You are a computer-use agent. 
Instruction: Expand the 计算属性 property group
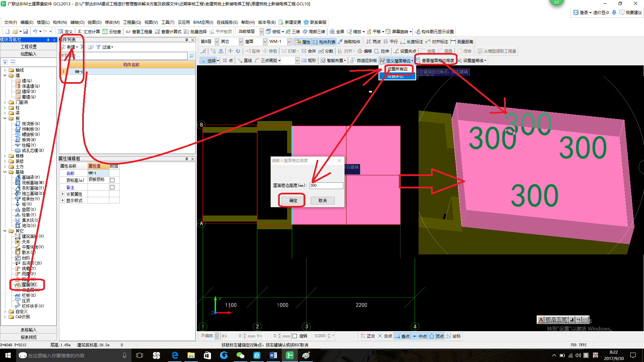tap(62, 194)
